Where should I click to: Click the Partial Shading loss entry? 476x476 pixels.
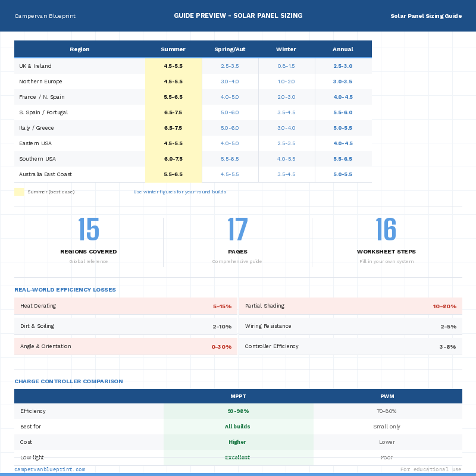(350, 306)
